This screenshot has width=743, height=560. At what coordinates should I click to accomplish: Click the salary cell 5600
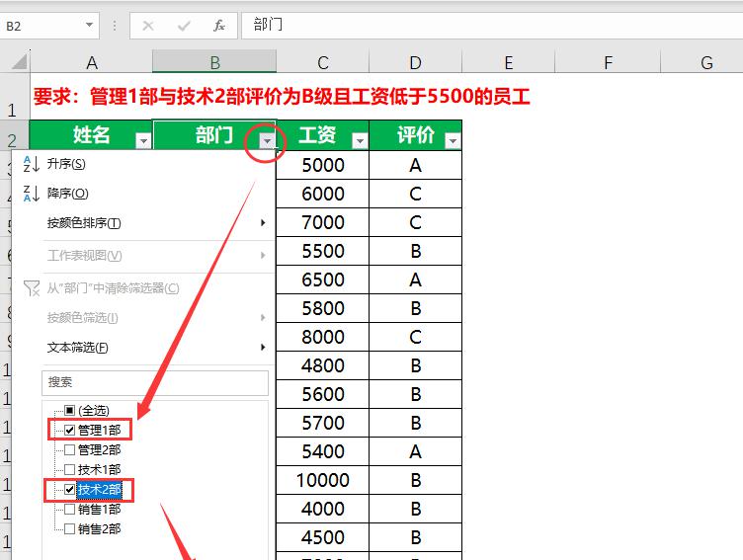[323, 394]
